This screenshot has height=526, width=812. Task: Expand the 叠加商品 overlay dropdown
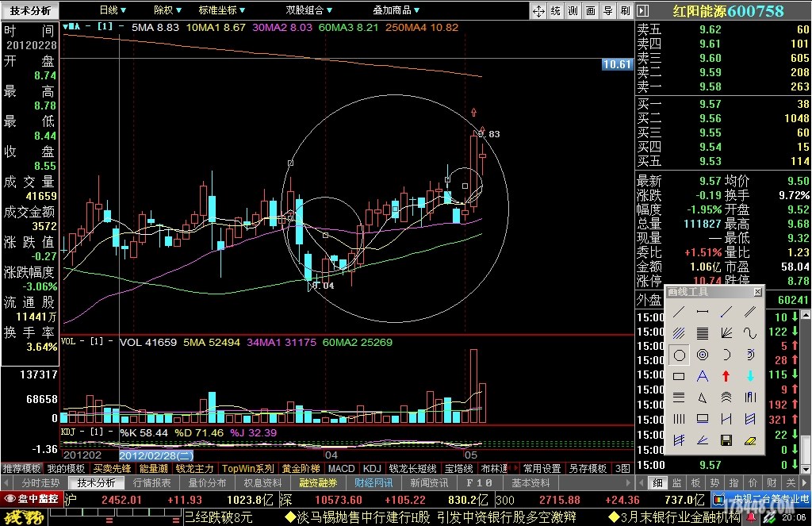tap(397, 10)
